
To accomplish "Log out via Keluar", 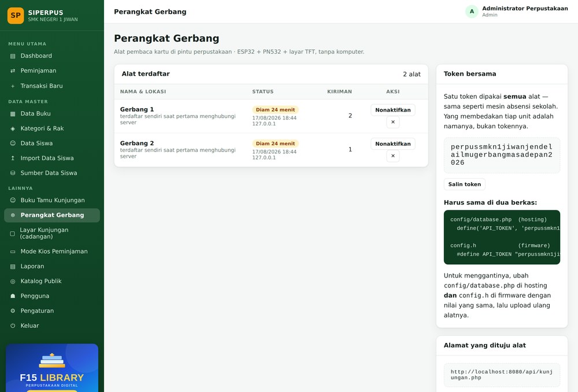I will click(x=52, y=326).
